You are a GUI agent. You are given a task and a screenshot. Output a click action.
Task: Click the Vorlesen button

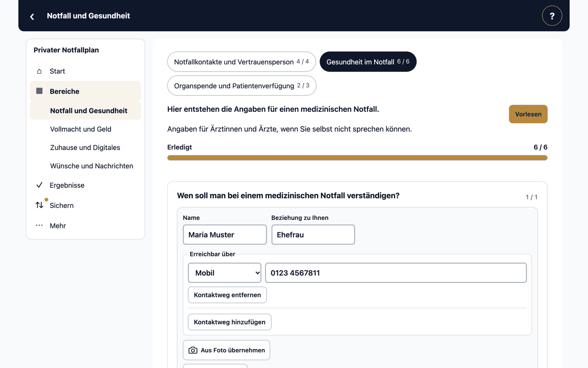[528, 114]
